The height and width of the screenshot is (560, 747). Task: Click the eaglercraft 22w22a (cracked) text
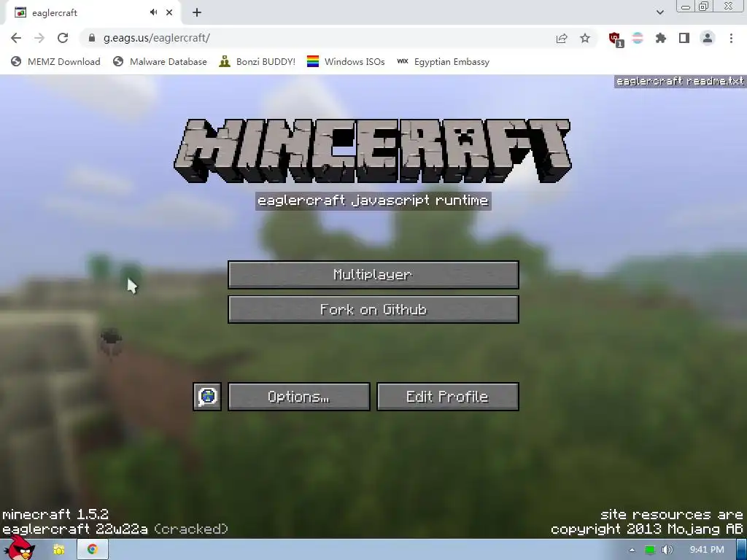click(x=115, y=529)
